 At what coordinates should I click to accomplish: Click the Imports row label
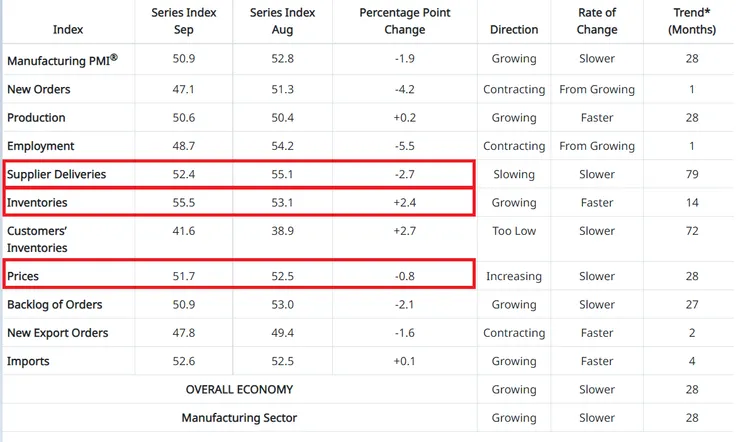(28, 361)
